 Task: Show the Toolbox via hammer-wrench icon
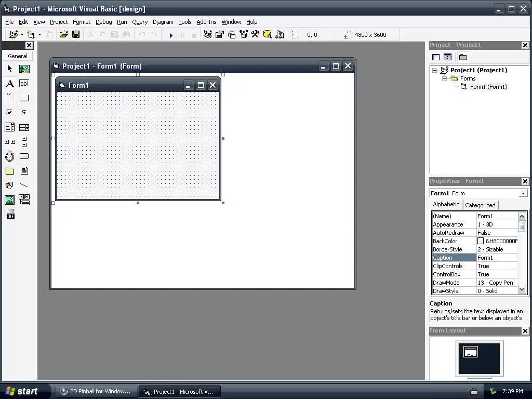[x=255, y=34]
